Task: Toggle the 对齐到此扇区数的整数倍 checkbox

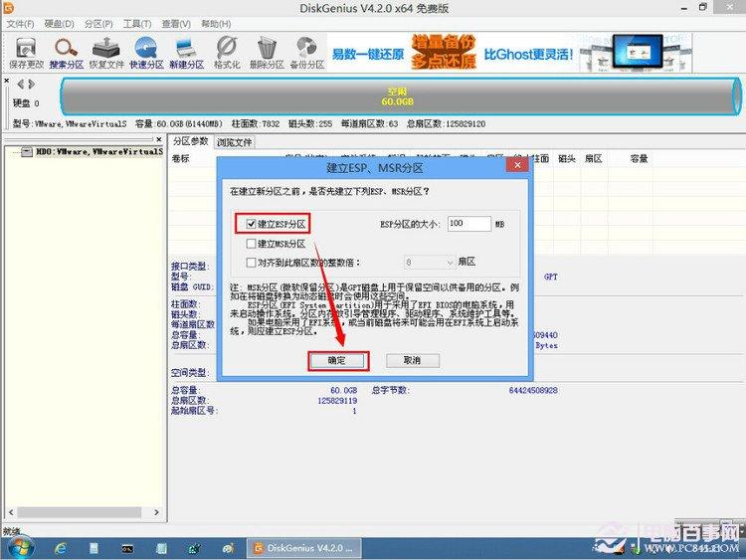Action: [252, 263]
